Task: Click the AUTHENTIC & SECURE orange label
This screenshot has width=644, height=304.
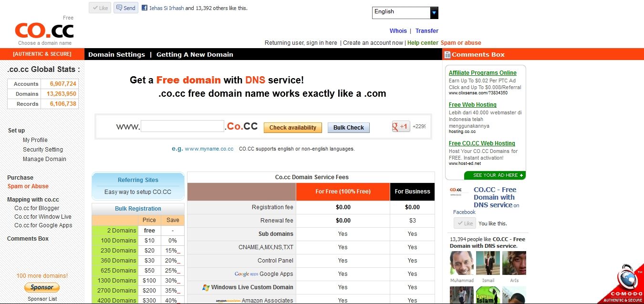Action: pyautogui.click(x=42, y=54)
